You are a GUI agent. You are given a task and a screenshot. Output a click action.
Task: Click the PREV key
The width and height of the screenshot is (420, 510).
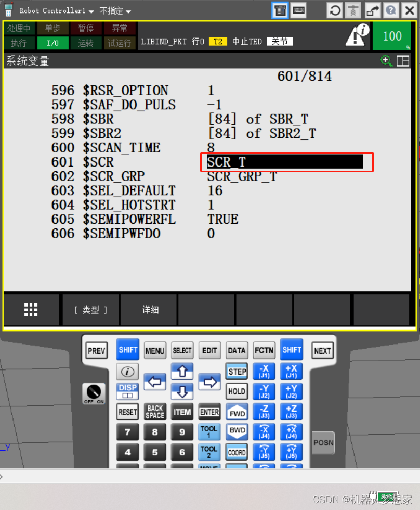coord(97,351)
